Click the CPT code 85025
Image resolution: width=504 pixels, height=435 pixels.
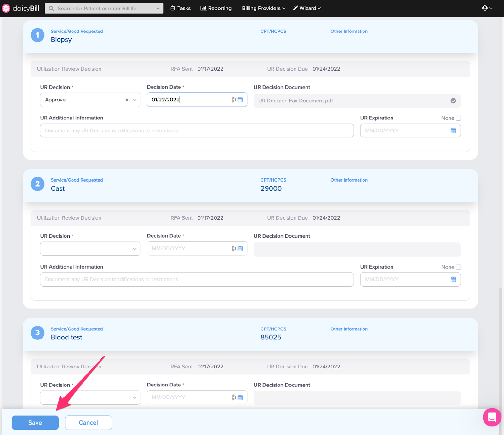point(271,337)
